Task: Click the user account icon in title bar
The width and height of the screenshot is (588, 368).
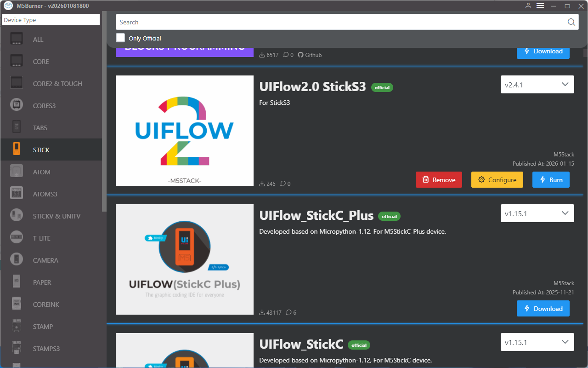Action: [528, 6]
